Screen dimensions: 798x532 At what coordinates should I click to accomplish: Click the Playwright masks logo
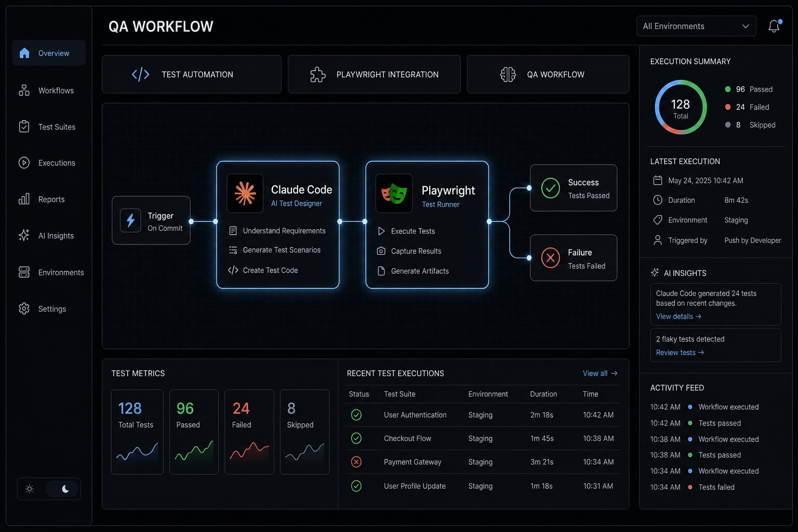394,193
